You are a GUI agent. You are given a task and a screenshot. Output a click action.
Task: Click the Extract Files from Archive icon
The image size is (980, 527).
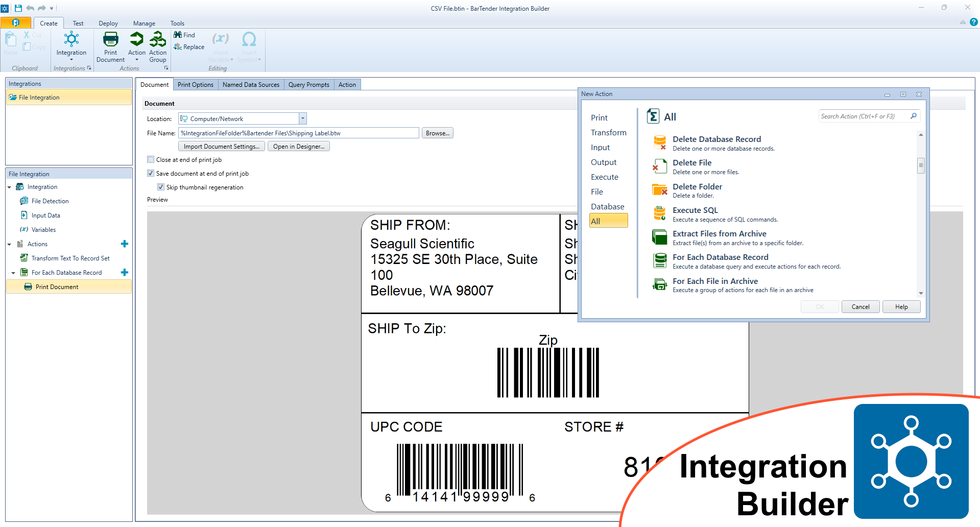point(660,237)
